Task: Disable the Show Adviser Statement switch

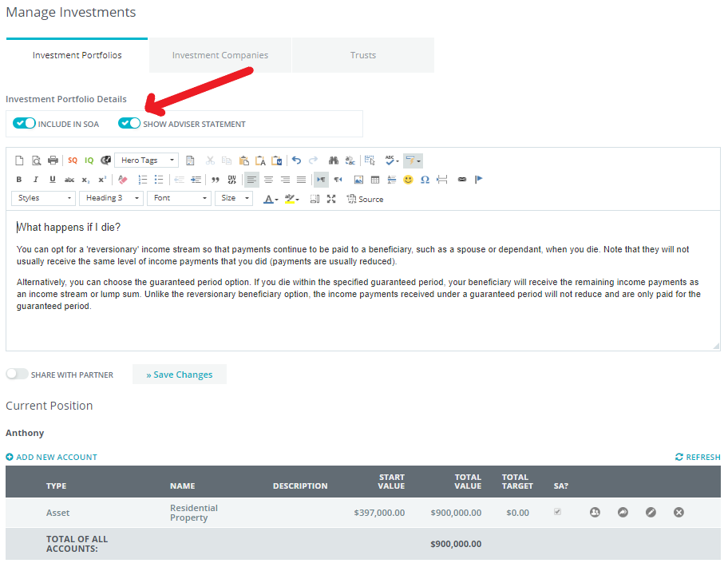Action: (129, 124)
